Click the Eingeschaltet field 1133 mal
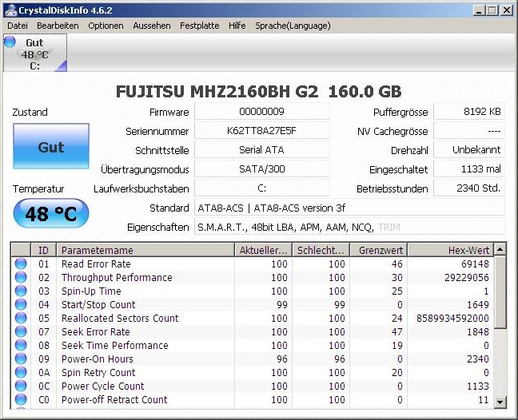Viewport: 518px width, 420px height. click(469, 169)
